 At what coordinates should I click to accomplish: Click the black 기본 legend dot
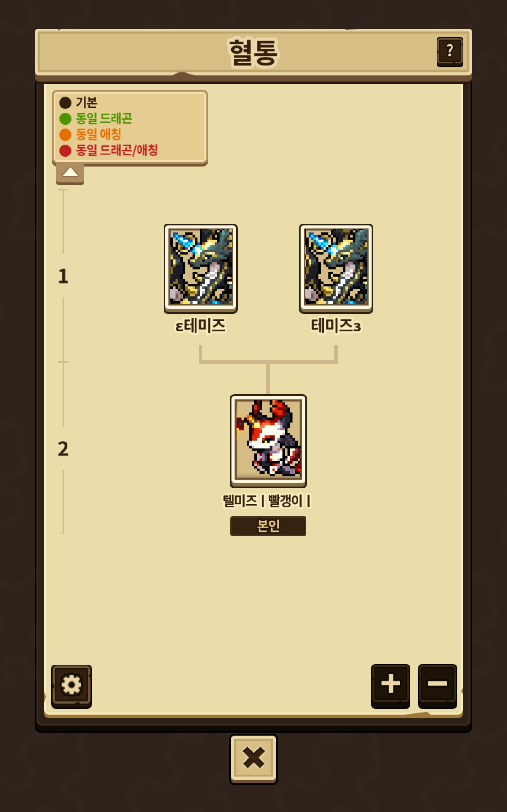pos(65,103)
